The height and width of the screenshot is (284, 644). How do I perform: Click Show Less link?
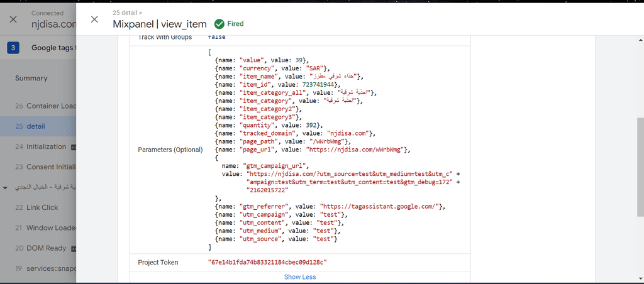(300, 276)
